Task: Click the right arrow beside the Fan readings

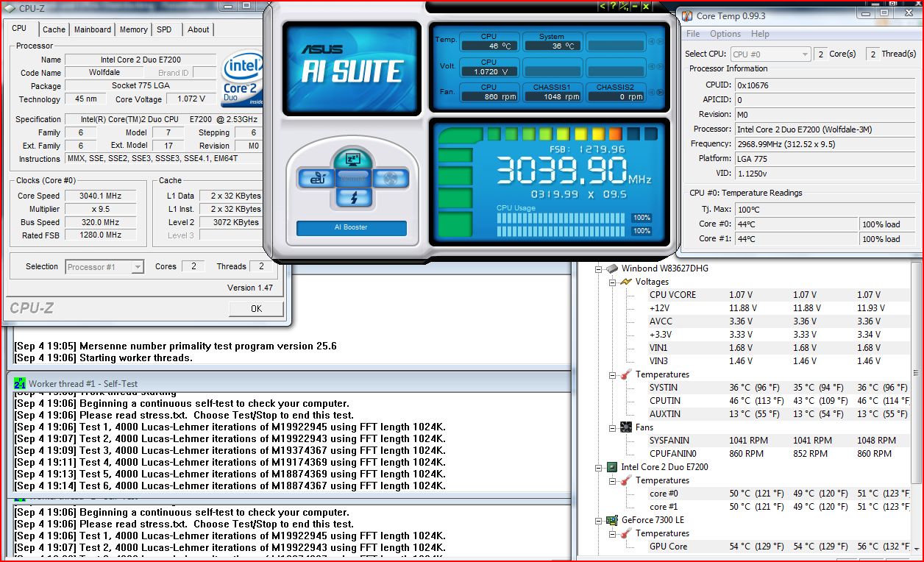Action: tap(660, 93)
